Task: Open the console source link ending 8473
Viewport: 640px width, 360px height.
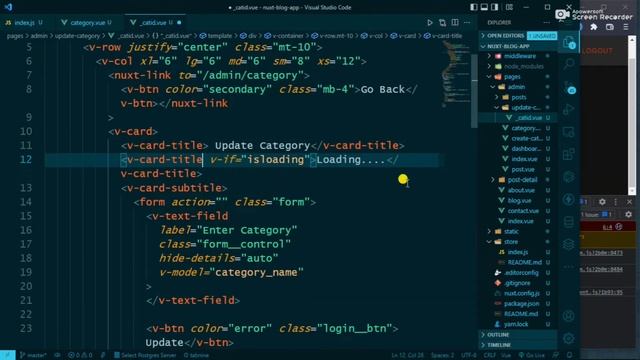Action: [x=602, y=253]
